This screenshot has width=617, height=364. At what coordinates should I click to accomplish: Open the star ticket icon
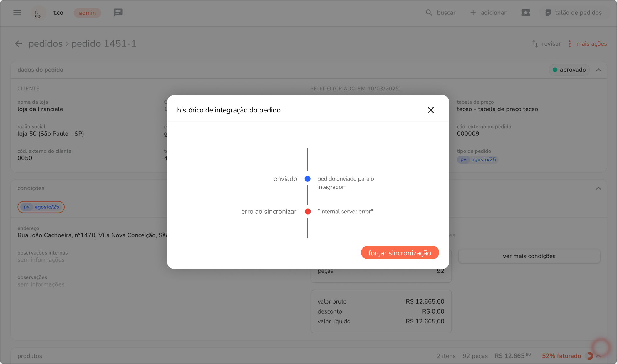click(x=525, y=13)
